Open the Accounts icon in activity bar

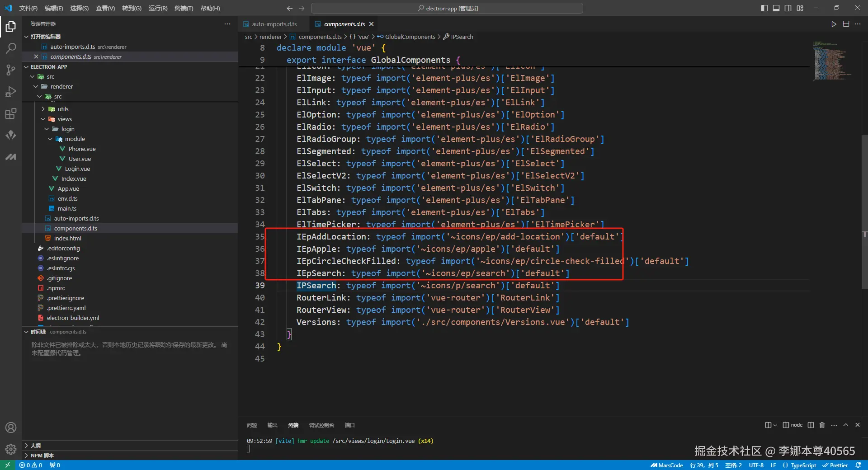tap(11, 428)
